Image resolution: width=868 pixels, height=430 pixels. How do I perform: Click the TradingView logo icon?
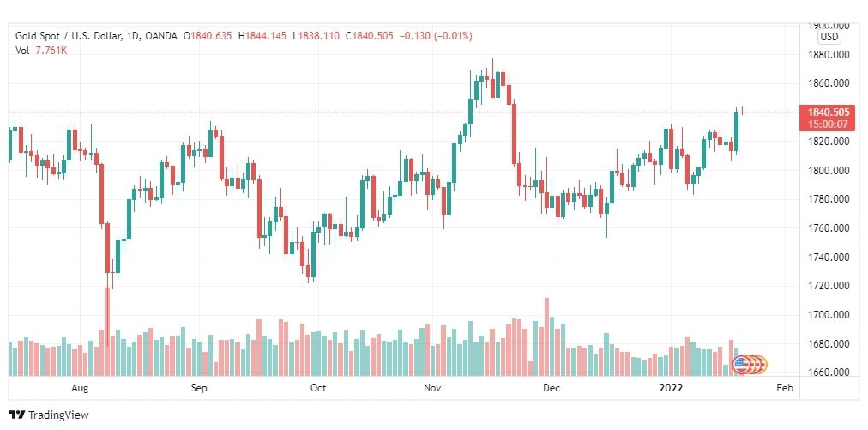tap(16, 415)
